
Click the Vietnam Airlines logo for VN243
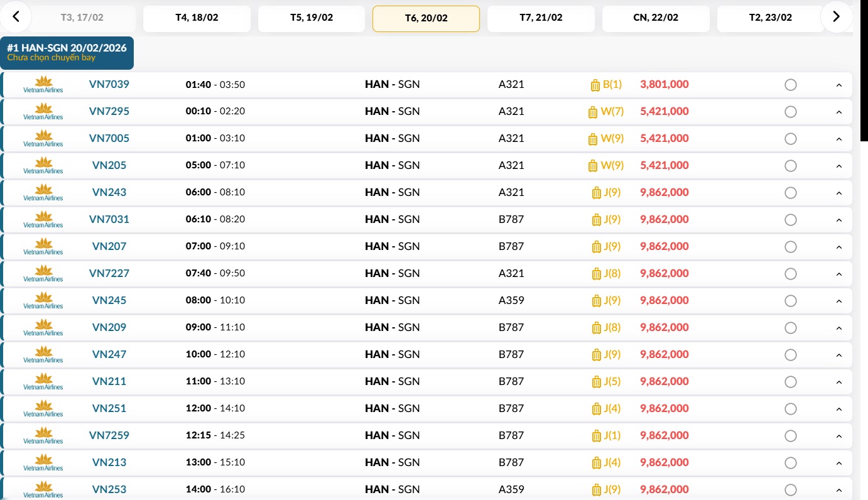tap(43, 192)
